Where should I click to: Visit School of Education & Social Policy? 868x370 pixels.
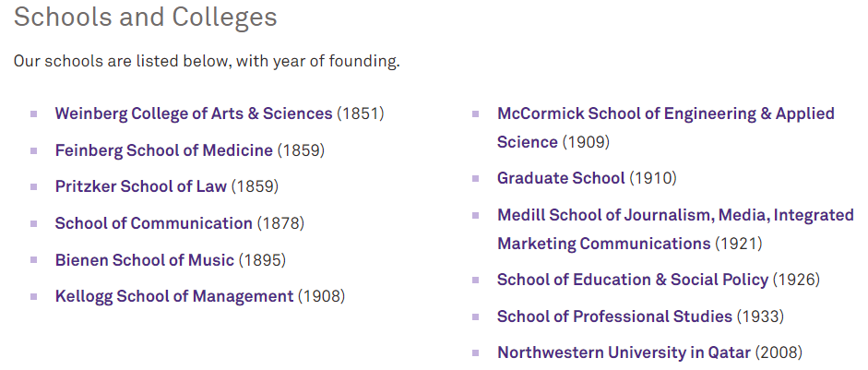point(632,280)
